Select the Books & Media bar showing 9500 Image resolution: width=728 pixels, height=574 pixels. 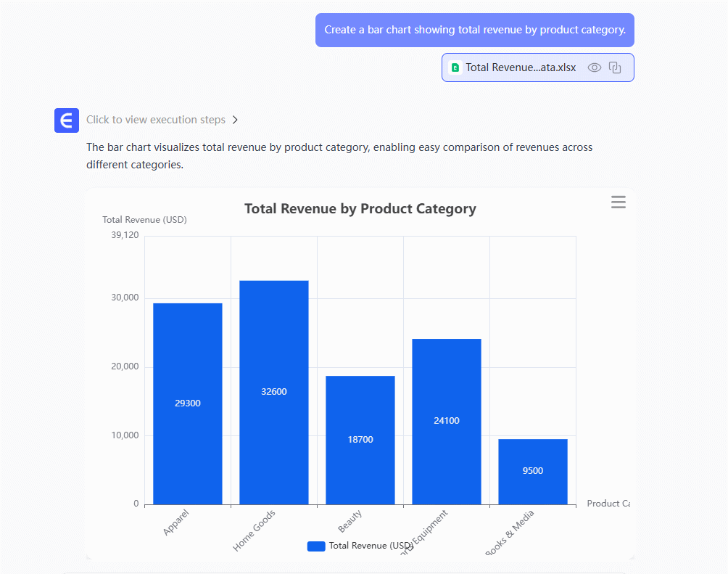click(533, 471)
